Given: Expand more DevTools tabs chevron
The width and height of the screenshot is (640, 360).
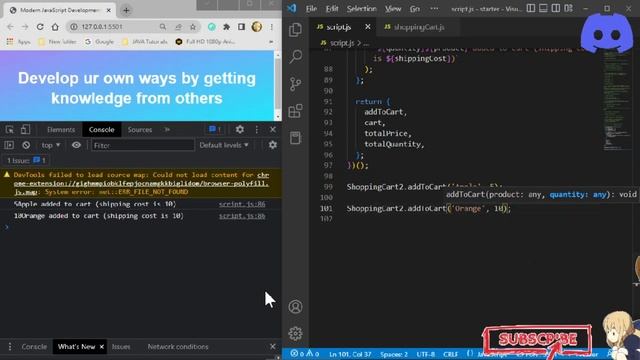Looking at the screenshot, I should [x=167, y=130].
